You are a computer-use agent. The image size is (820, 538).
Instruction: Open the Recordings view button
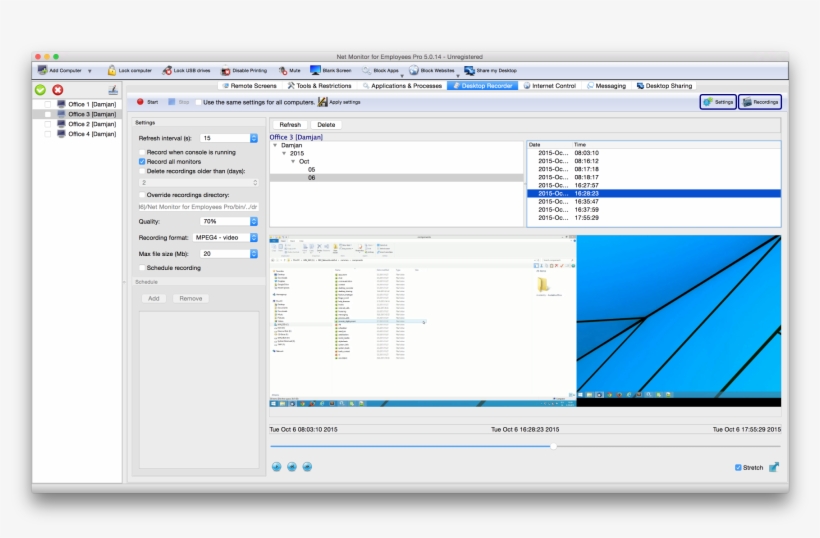[760, 102]
